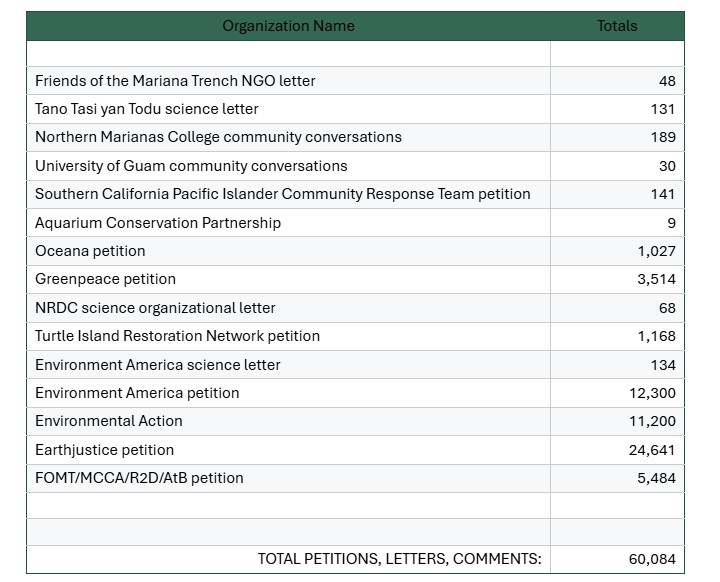The image size is (720, 582).
Task: Click the FOMT/MCCA/R2D/AtB petition cell
Action: (139, 478)
